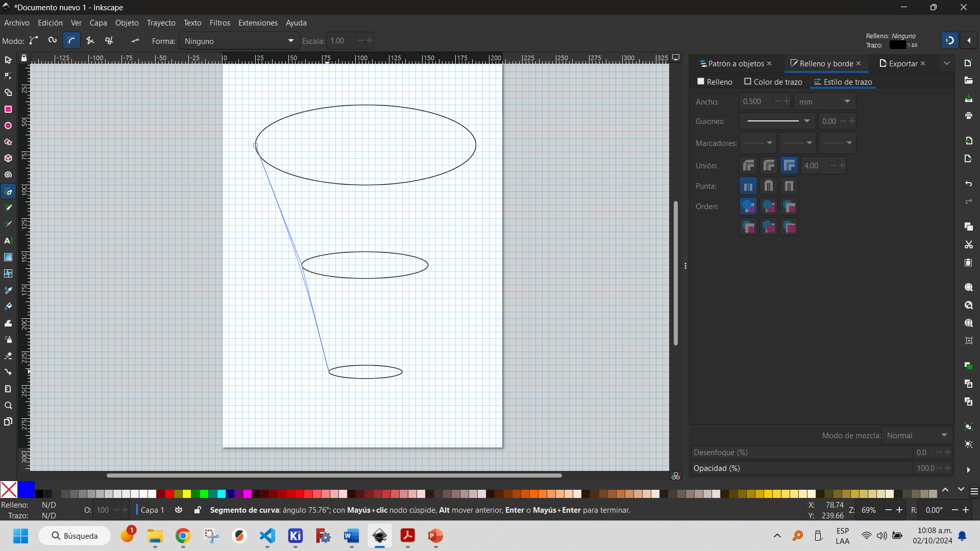Open the start marker dropdown

pos(758,143)
